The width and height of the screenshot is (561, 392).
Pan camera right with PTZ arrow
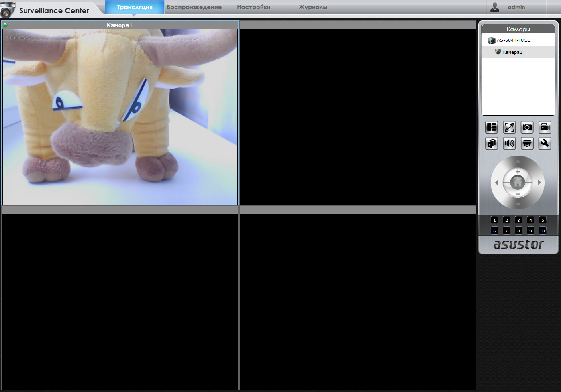tap(539, 183)
